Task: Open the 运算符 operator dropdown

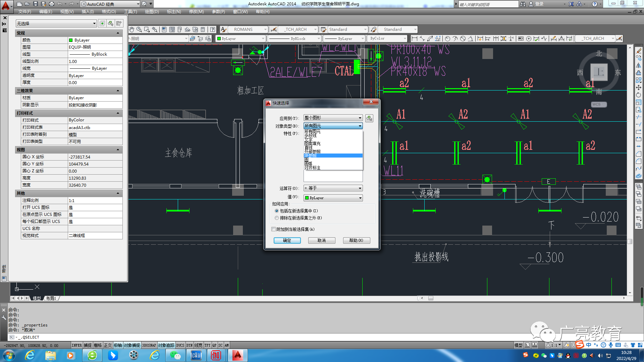Action: pyautogui.click(x=333, y=188)
